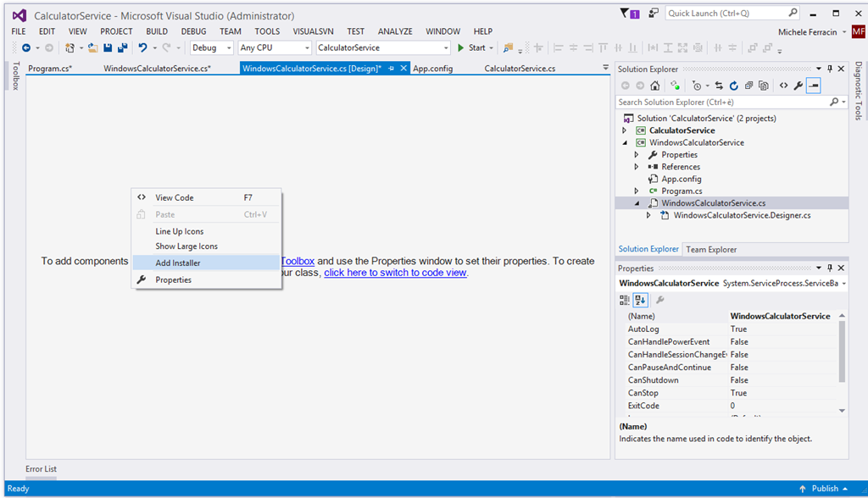Toggle Preview Selected Items button in Solution Explorer
Image resolution: width=868 pixels, height=498 pixels.
coord(814,86)
